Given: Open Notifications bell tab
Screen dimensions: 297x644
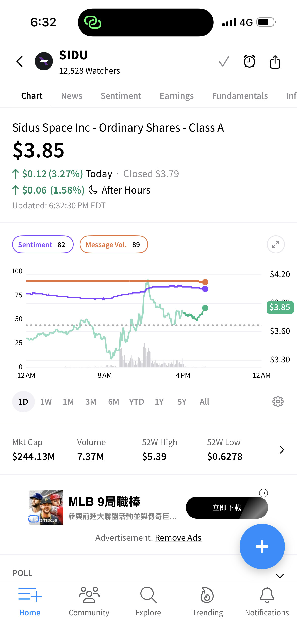Looking at the screenshot, I should click(267, 601).
